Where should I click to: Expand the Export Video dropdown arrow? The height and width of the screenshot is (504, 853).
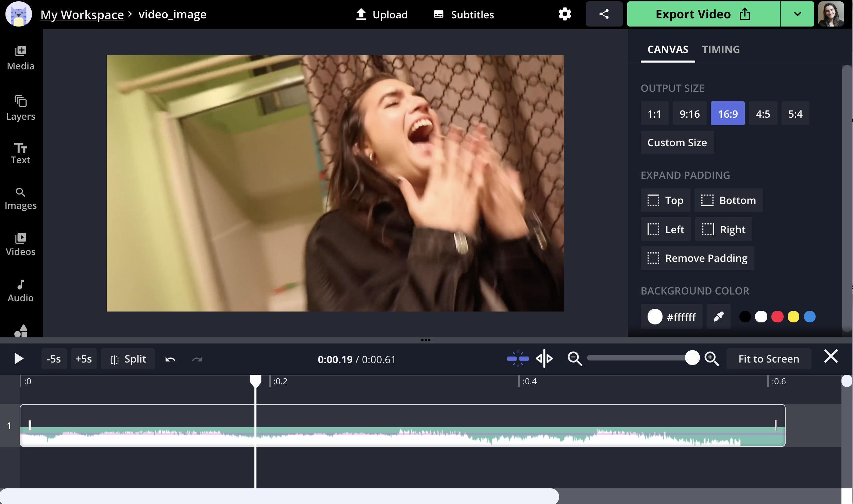pyautogui.click(x=797, y=14)
